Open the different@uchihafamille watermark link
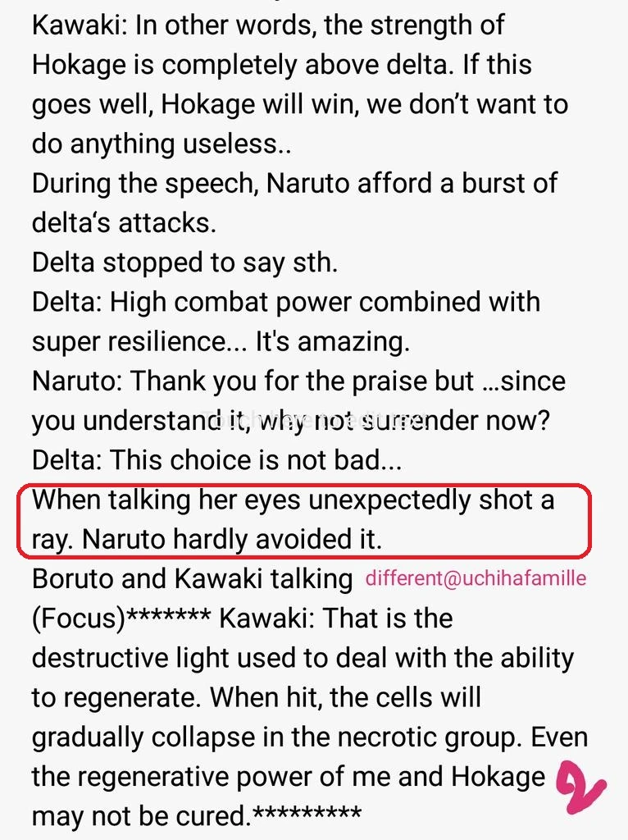This screenshot has height=840, width=628. pos(476,578)
